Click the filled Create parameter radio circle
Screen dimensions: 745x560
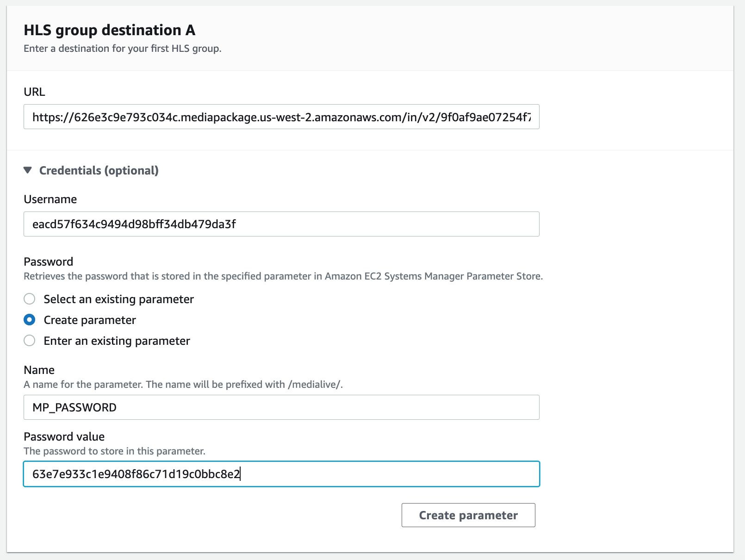pyautogui.click(x=29, y=319)
